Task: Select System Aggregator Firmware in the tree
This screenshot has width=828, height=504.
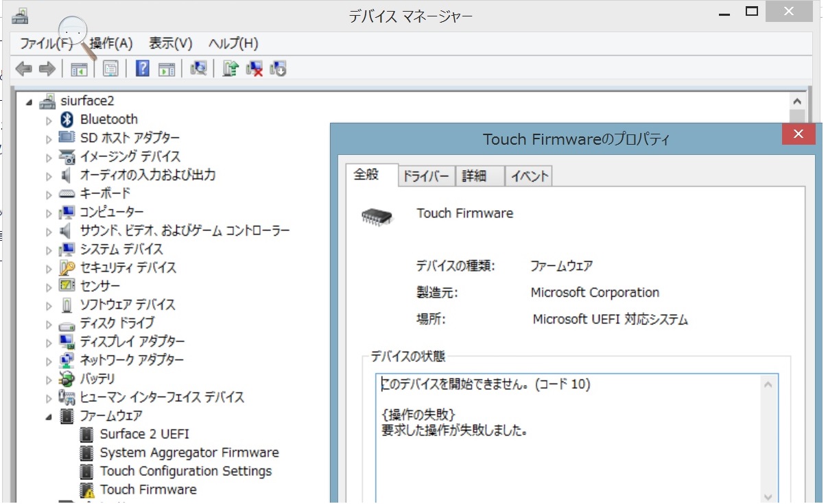Action: click(189, 453)
